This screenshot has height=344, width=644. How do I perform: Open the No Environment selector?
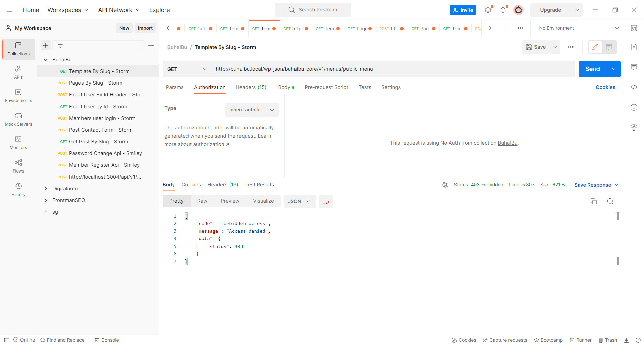578,28
